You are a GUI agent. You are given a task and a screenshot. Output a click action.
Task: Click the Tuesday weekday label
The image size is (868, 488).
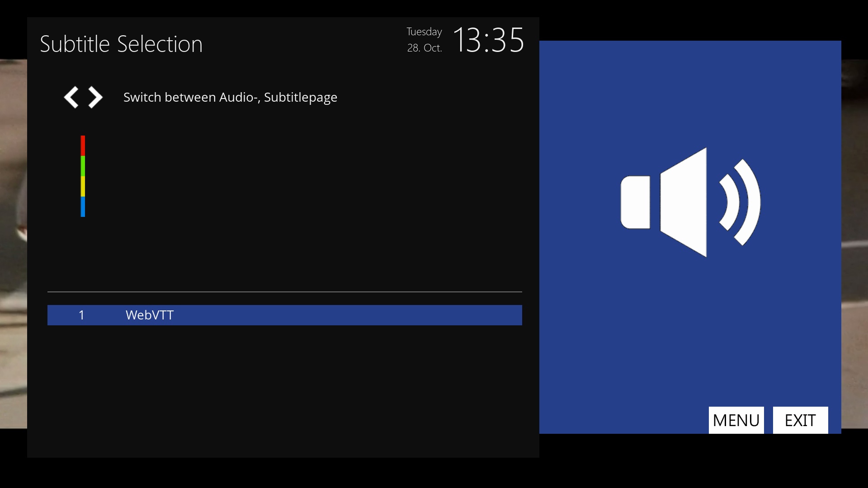click(424, 32)
